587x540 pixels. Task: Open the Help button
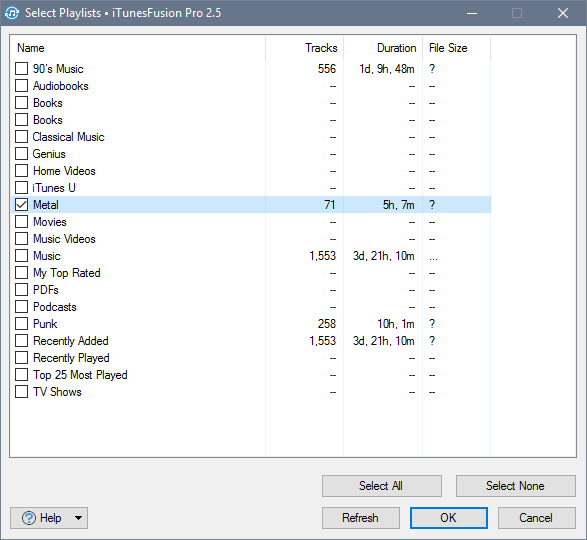[49, 518]
